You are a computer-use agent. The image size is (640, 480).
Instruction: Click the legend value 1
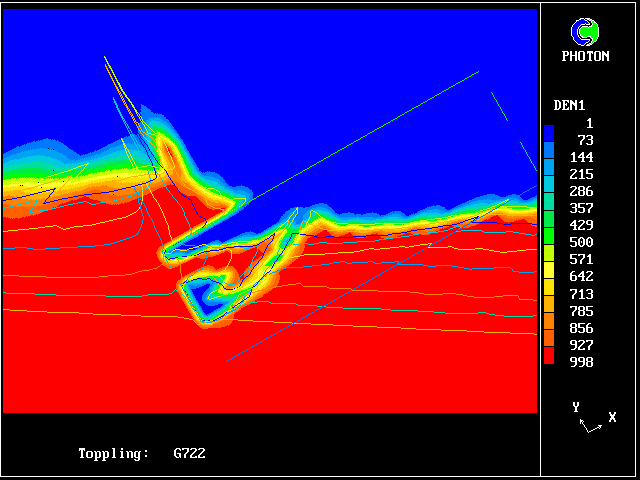[x=589, y=123]
